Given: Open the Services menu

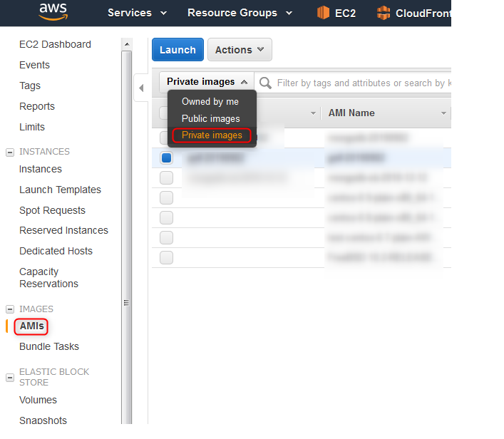Looking at the screenshot, I should click(138, 13).
